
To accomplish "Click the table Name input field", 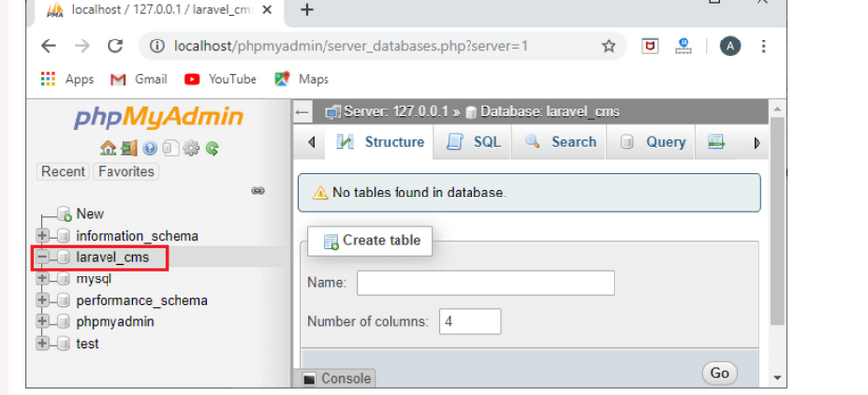I will click(x=485, y=283).
